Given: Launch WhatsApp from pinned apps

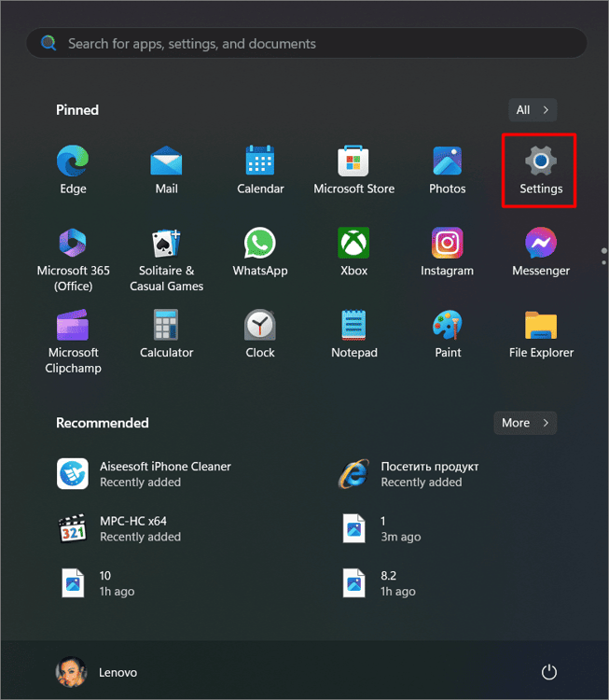Looking at the screenshot, I should [x=260, y=245].
